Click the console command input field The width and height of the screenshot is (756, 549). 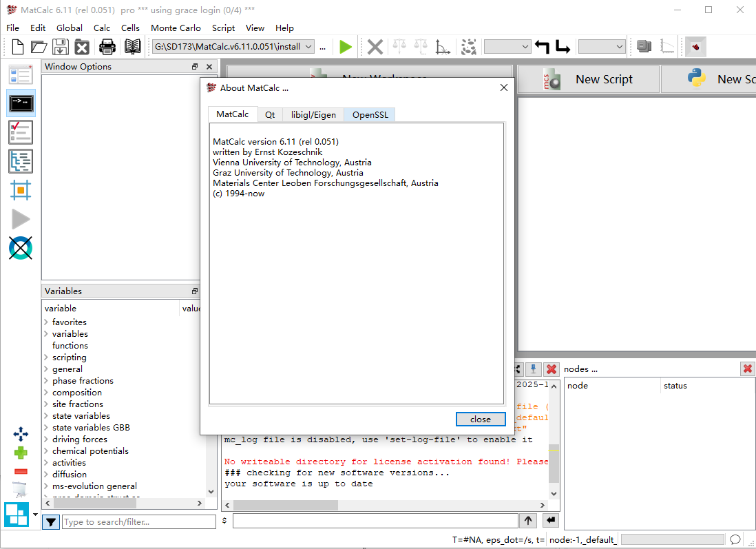(x=375, y=521)
